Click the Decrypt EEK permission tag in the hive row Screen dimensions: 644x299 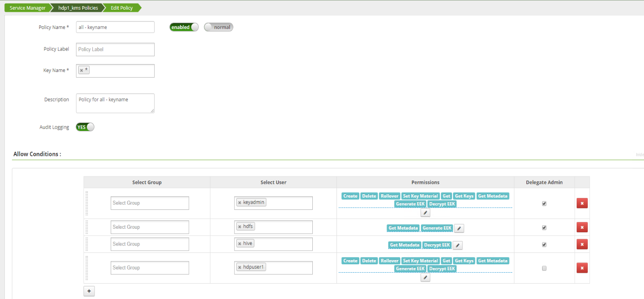pos(436,245)
